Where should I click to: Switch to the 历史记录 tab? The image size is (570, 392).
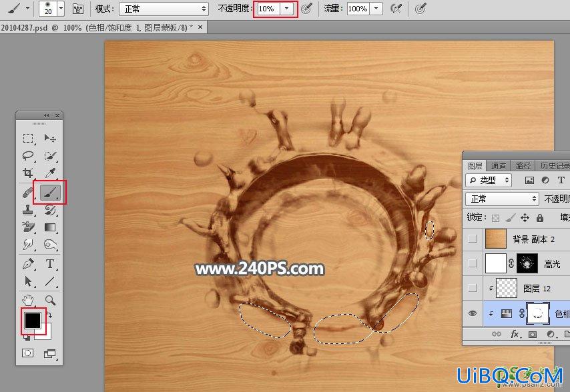coord(555,166)
